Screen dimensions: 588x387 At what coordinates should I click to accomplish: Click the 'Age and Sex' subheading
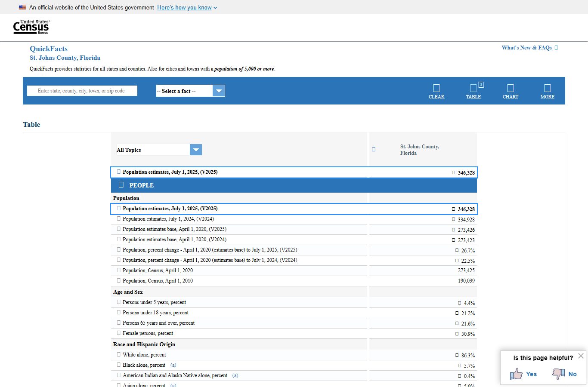coord(128,292)
